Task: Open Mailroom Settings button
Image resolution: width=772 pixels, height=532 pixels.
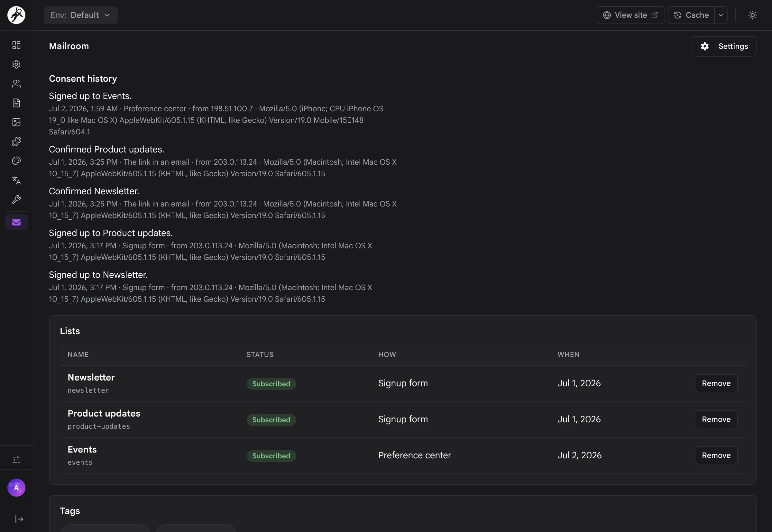Action: [724, 46]
